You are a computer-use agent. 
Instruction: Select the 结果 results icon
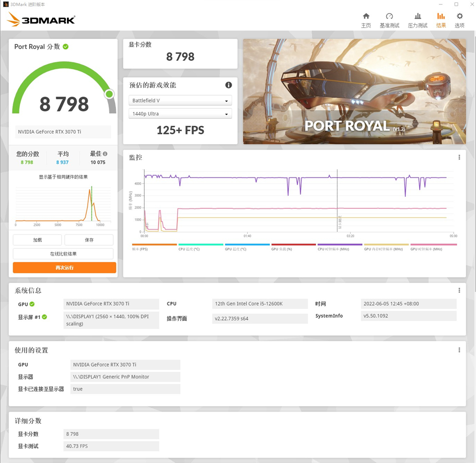point(441,19)
